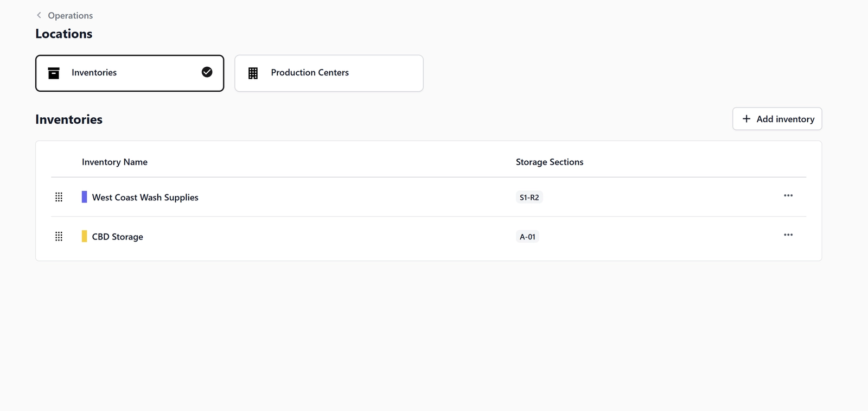Select the Production Centers location type card
The width and height of the screenshot is (868, 411).
coord(328,73)
